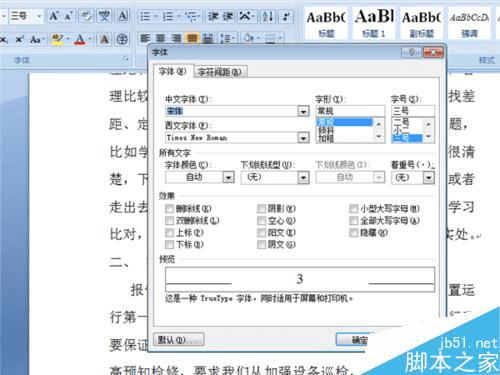Click the 确定 (OK) button
Image resolution: width=500 pixels, height=375 pixels.
pos(355,340)
